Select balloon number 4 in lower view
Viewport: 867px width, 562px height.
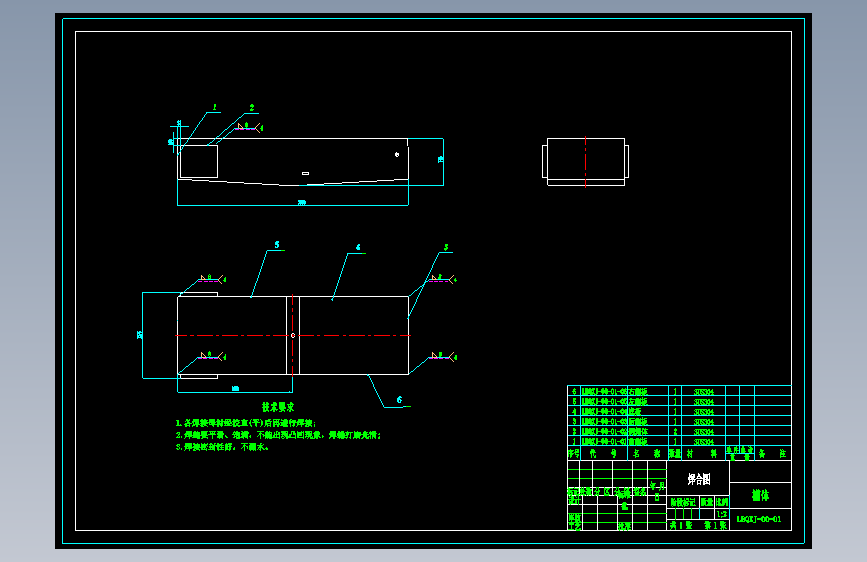(358, 247)
